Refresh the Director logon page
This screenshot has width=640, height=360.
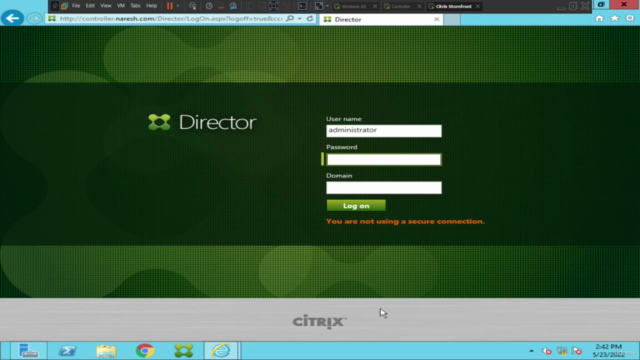[x=310, y=18]
